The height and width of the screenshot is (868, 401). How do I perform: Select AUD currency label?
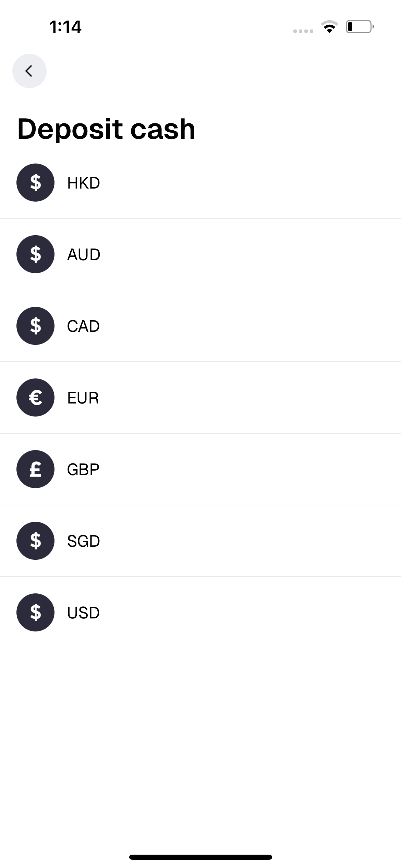point(84,255)
